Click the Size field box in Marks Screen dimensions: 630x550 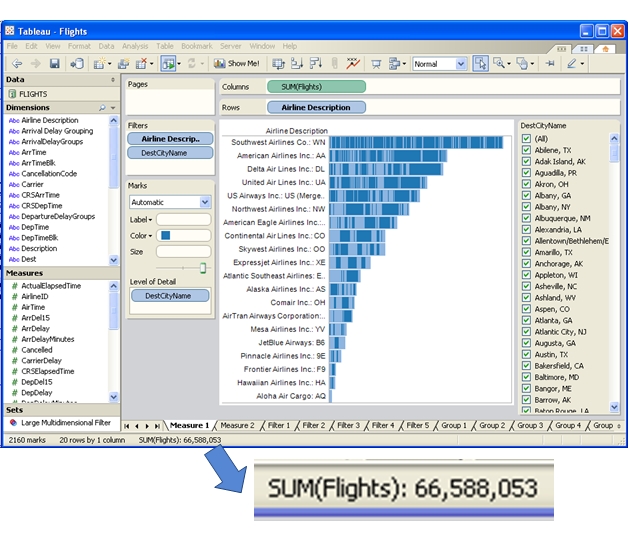pyautogui.click(x=184, y=252)
